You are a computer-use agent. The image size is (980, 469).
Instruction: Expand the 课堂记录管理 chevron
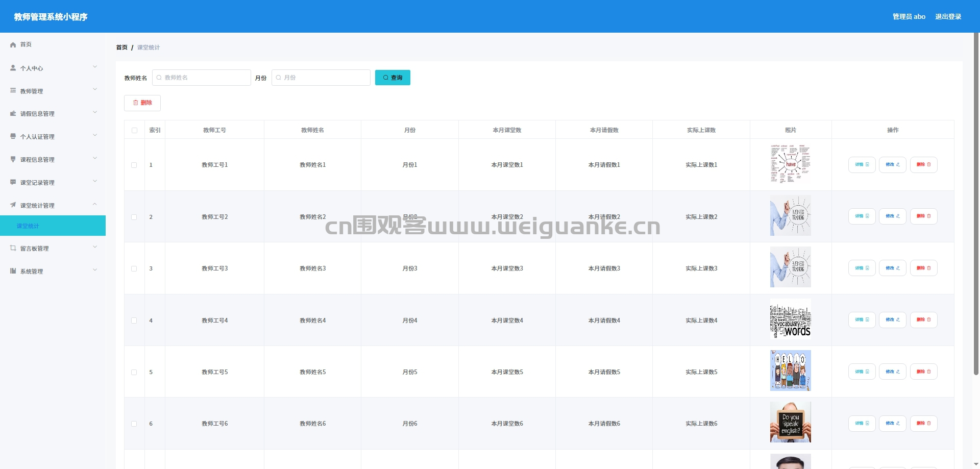tap(95, 181)
